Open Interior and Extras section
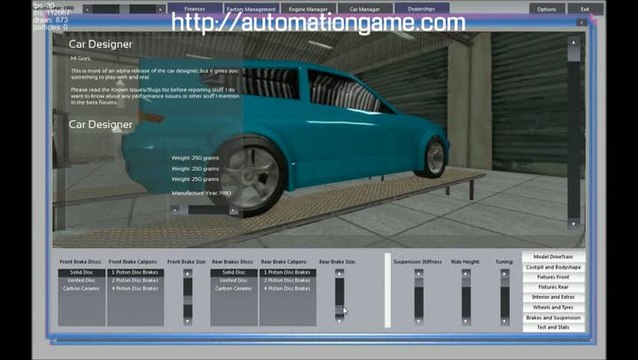The height and width of the screenshot is (360, 638). 553,297
